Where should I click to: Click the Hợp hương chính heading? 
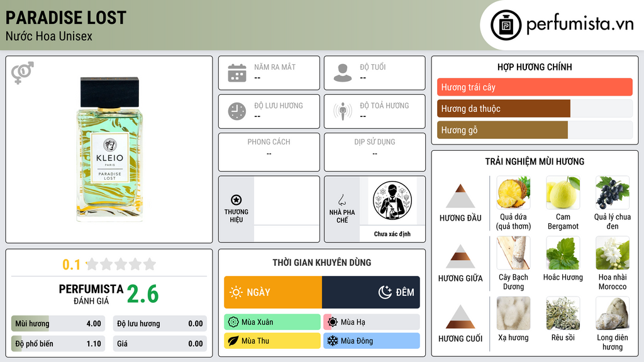click(x=535, y=67)
